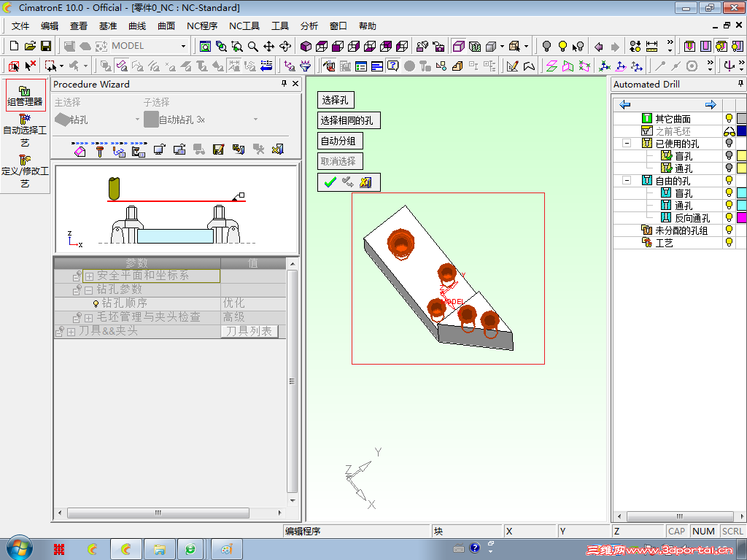Toggle light bulb for 已使用的孔 row
This screenshot has height=560, width=747.
click(x=729, y=143)
